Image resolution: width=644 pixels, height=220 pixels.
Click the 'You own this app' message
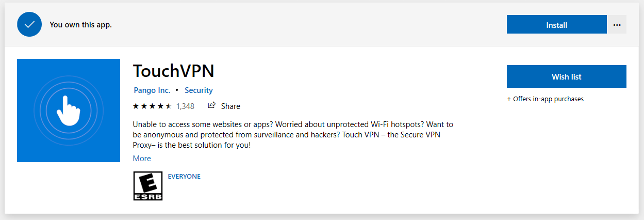[80, 24]
